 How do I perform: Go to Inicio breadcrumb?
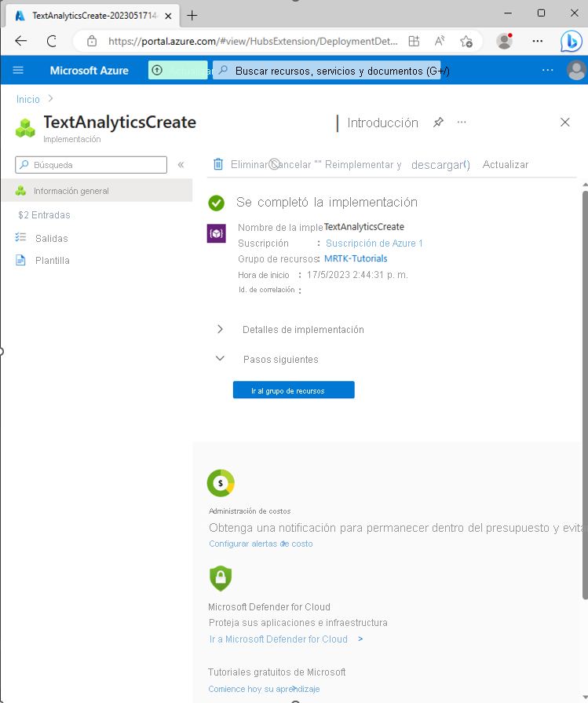click(27, 99)
